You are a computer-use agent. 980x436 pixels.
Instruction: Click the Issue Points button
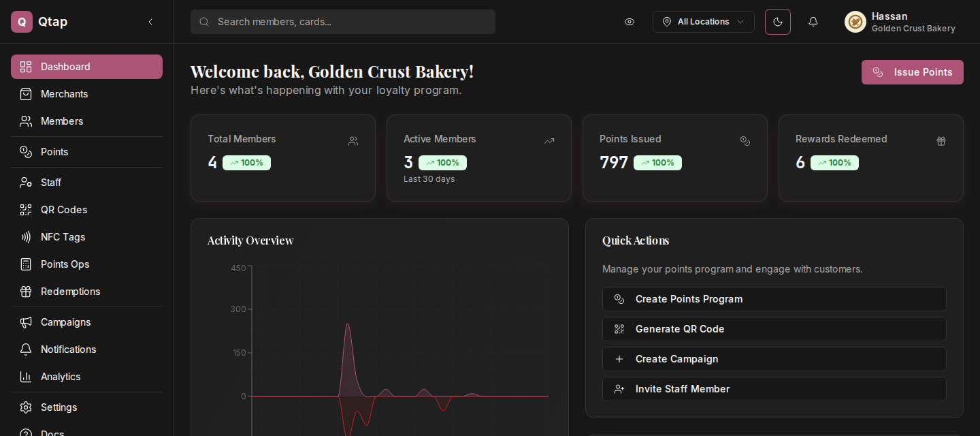[912, 72]
